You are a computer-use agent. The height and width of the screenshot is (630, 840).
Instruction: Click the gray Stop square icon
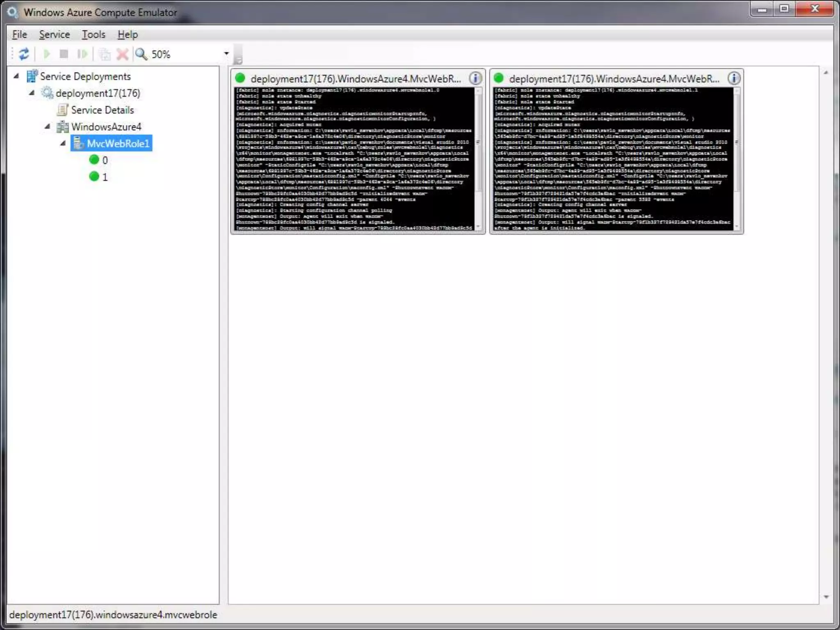[x=64, y=54]
